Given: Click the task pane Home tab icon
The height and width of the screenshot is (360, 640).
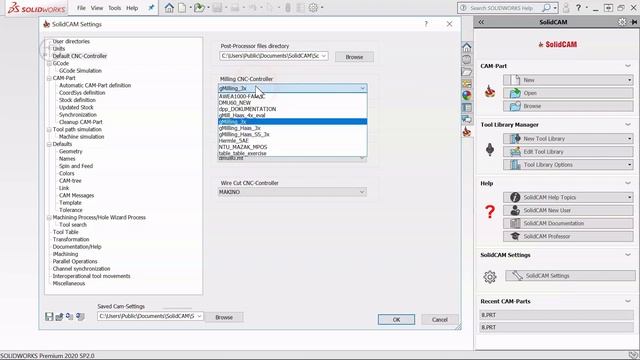Looking at the screenshot, I should (467, 47).
